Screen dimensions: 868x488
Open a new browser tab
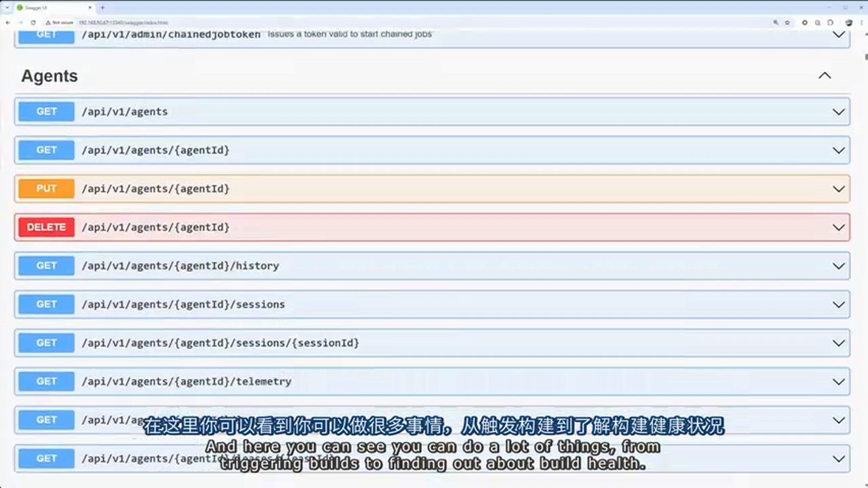(x=102, y=8)
